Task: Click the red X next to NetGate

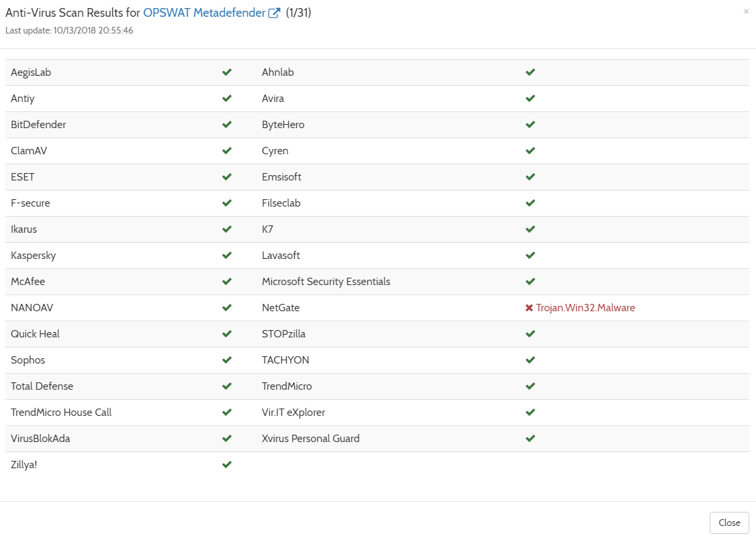Action: point(529,308)
